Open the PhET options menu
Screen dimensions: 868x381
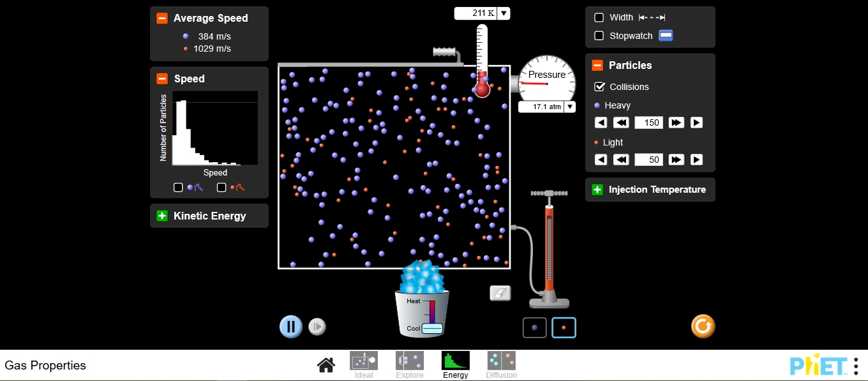point(856,366)
